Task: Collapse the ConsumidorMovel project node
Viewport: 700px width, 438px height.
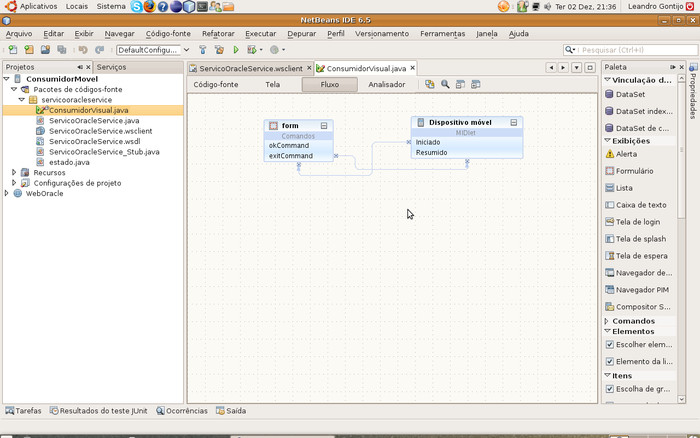Action: point(7,79)
